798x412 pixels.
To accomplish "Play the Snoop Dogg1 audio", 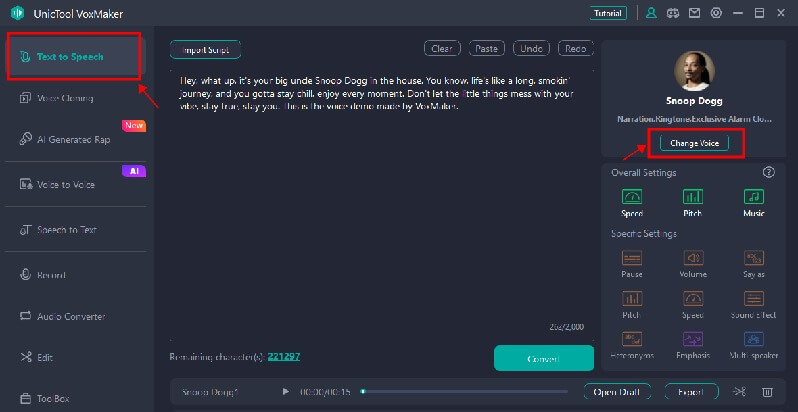I will (286, 392).
